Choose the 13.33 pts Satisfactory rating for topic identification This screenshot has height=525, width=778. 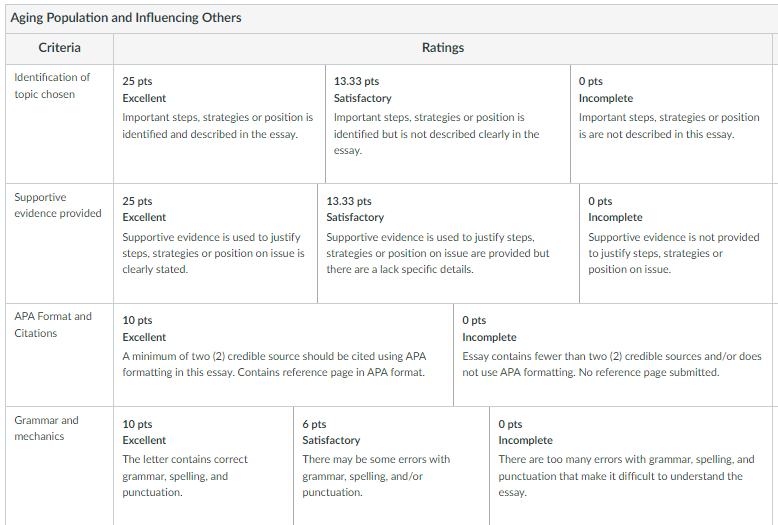[448, 124]
